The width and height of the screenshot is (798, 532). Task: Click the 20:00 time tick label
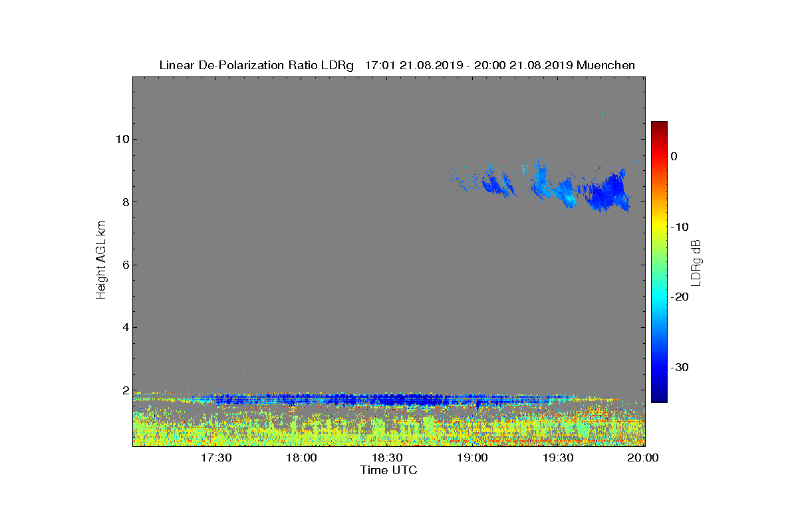coord(644,458)
